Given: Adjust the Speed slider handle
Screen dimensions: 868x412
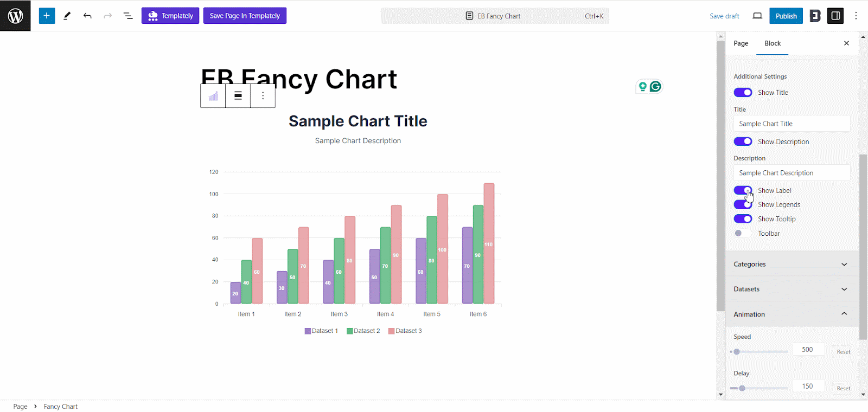Looking at the screenshot, I should click(737, 351).
